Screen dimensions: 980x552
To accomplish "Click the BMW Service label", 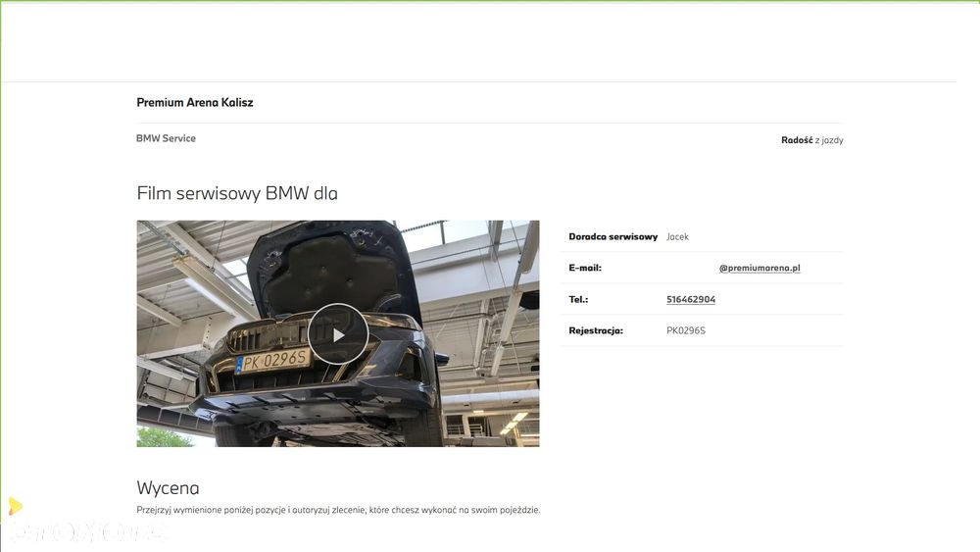I will click(166, 138).
